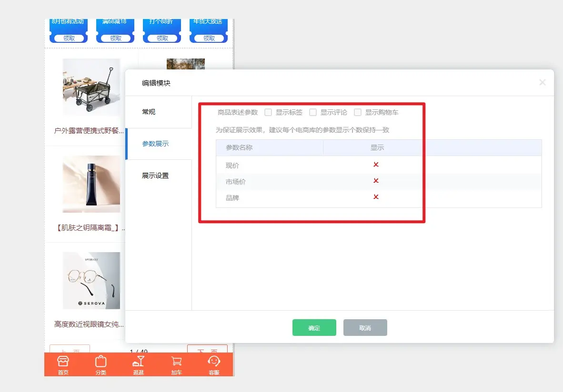Open the 分类 category bag icon
Viewport: 563px width, 392px height.
[101, 362]
